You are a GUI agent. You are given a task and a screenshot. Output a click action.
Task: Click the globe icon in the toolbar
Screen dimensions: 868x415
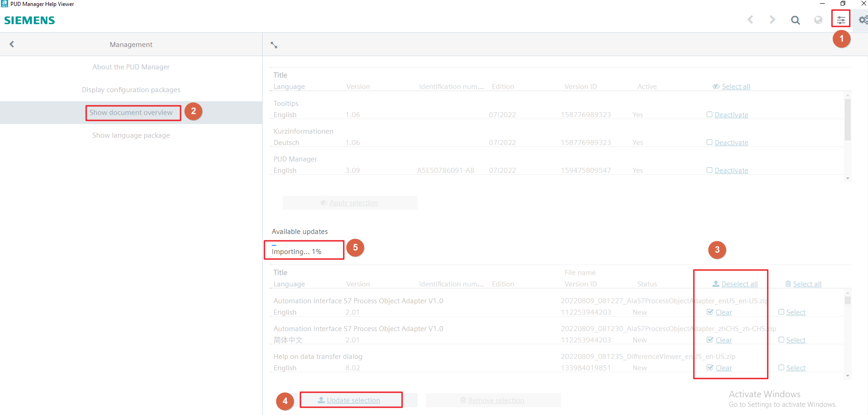(x=818, y=20)
